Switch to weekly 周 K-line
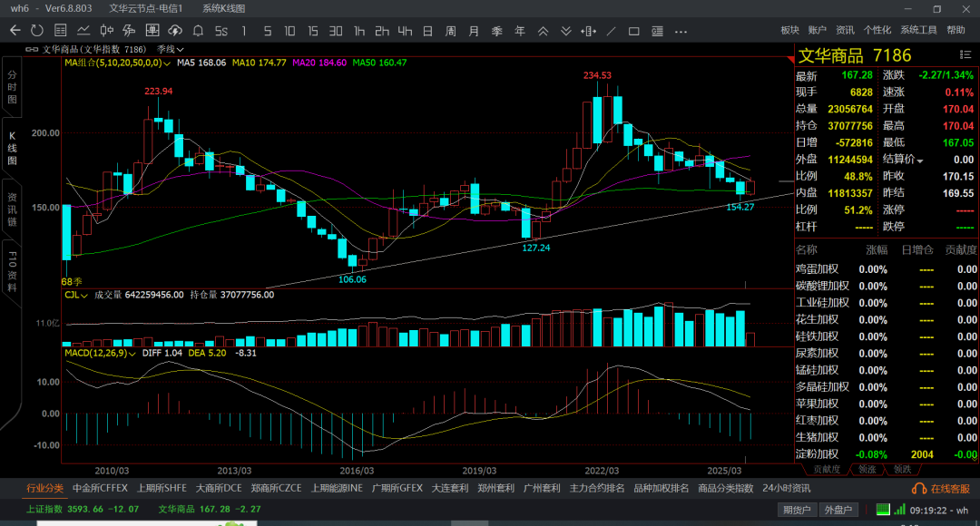 (451, 31)
